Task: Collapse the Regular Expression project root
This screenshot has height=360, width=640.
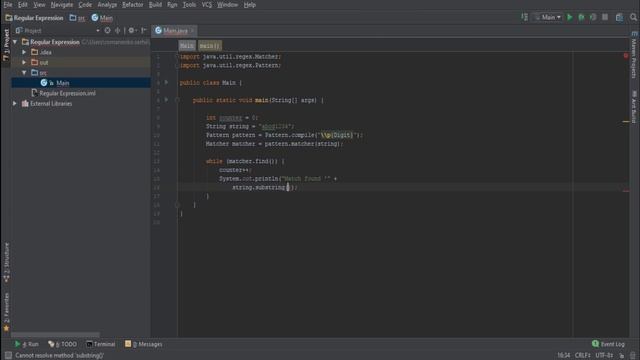Action: [x=15, y=42]
